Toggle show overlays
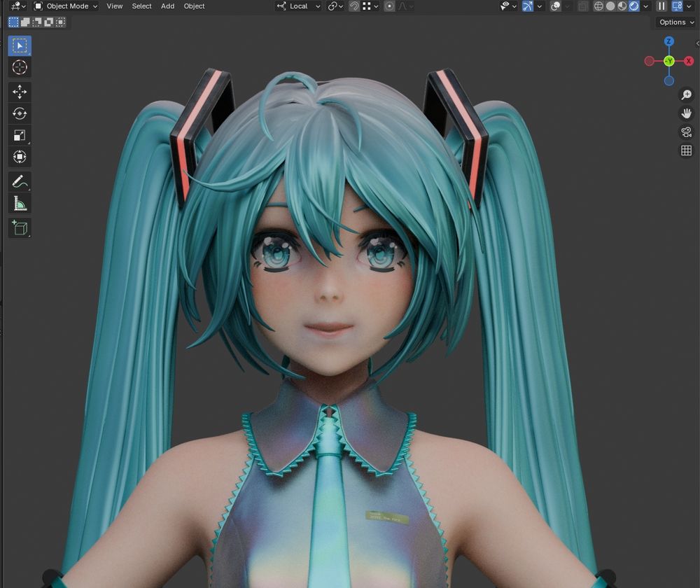 [x=555, y=6]
